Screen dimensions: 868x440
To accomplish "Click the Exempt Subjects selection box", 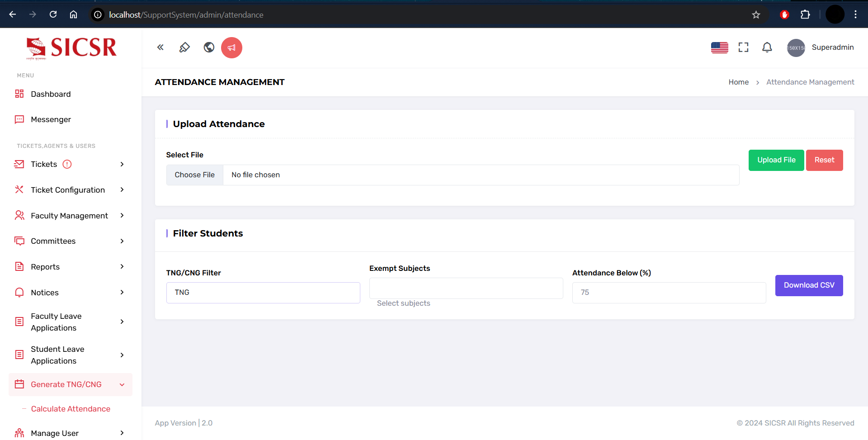I will [x=466, y=288].
